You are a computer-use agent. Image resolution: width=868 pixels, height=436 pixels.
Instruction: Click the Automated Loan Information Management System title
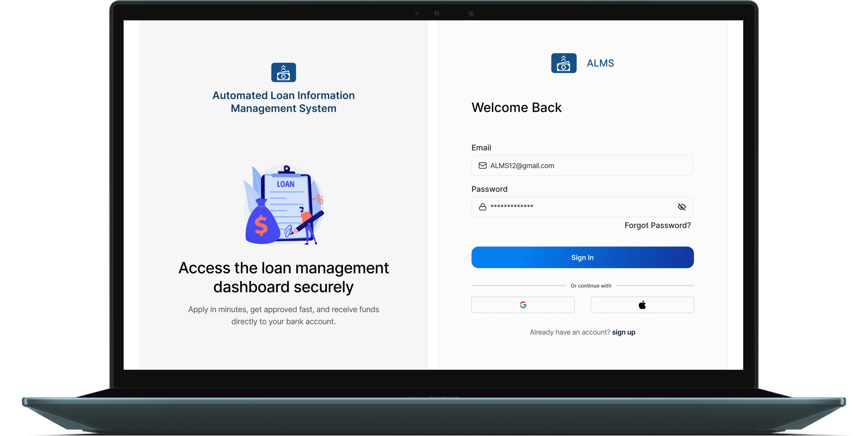(283, 102)
